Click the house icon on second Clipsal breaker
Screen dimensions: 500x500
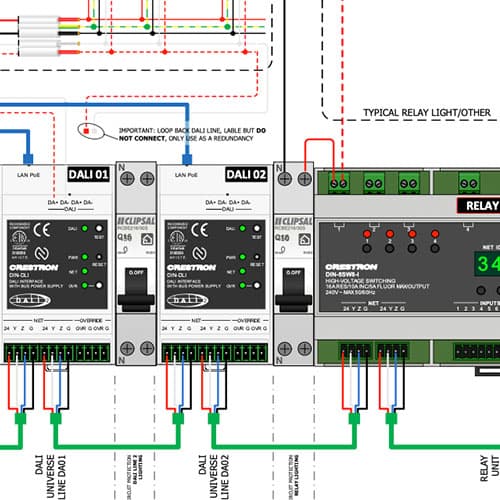pyautogui.click(x=305, y=239)
